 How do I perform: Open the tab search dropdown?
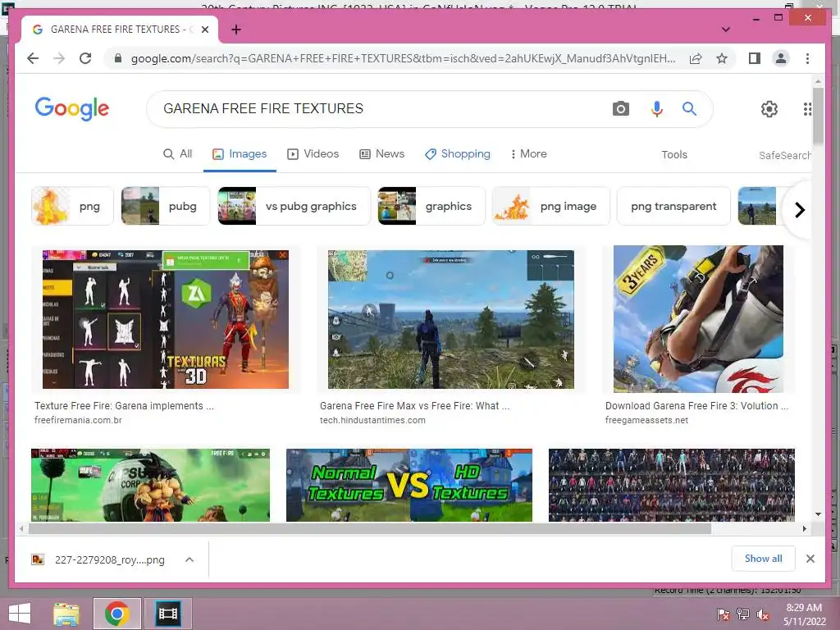[x=725, y=30]
